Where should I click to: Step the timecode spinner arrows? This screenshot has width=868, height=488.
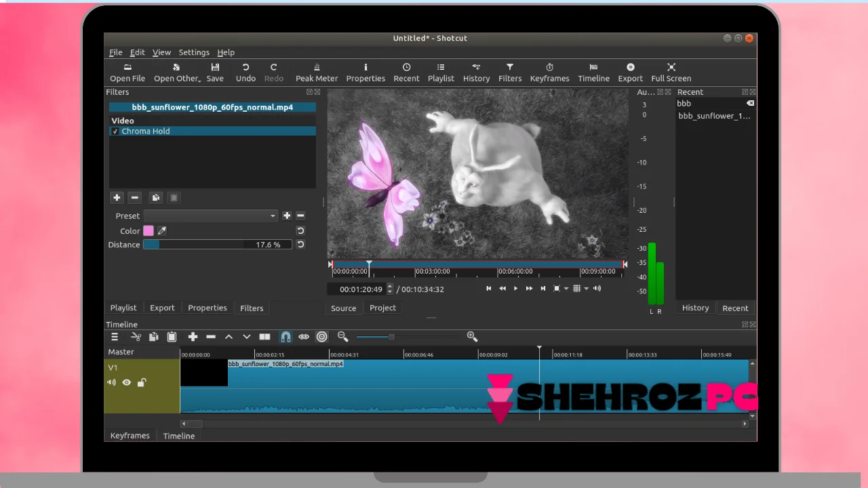[389, 289]
